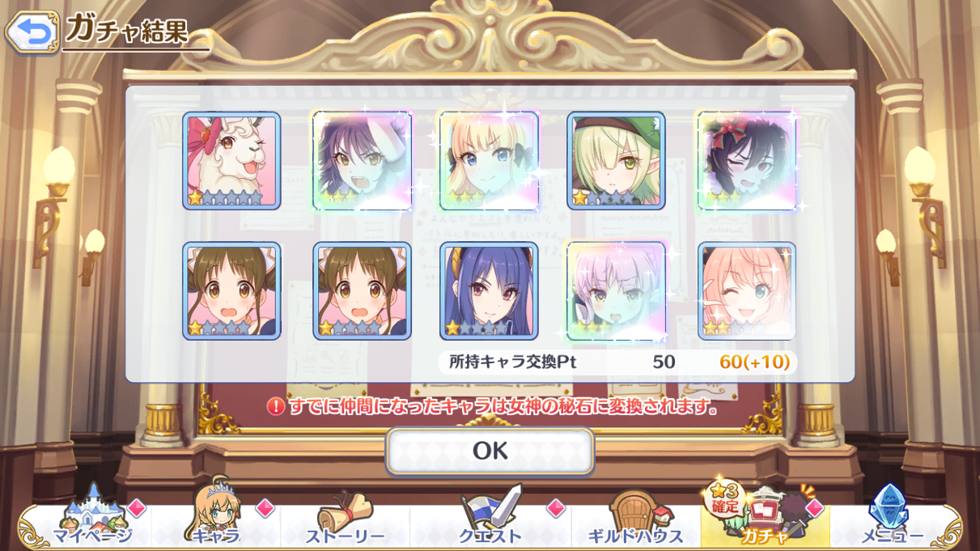This screenshot has height=551, width=980.
Task: Tap the blue-haired horned character card
Action: (x=489, y=291)
